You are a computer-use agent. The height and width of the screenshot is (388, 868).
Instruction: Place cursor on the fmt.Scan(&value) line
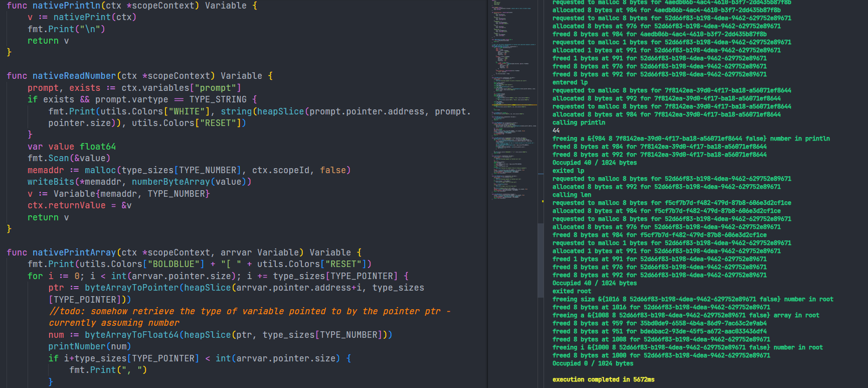coord(69,158)
